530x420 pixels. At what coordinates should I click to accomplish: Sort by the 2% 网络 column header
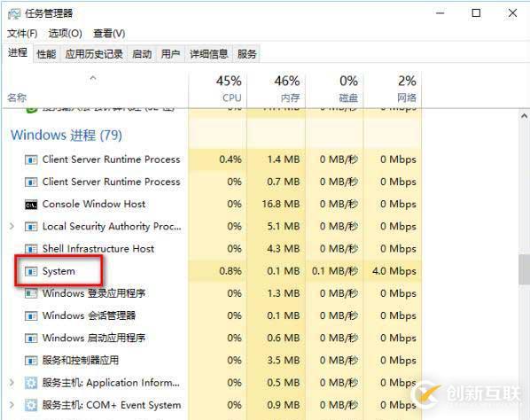(393, 89)
